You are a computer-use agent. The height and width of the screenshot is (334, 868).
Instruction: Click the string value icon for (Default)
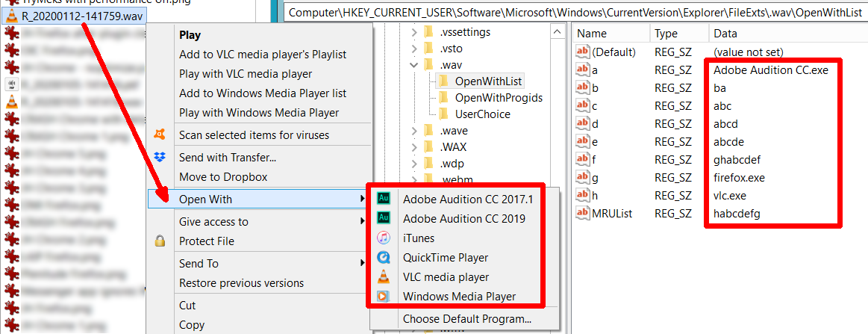click(583, 52)
